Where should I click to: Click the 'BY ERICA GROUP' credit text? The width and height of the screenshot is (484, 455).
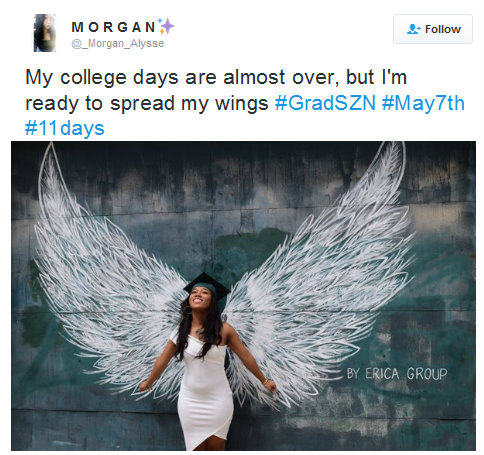coord(397,374)
